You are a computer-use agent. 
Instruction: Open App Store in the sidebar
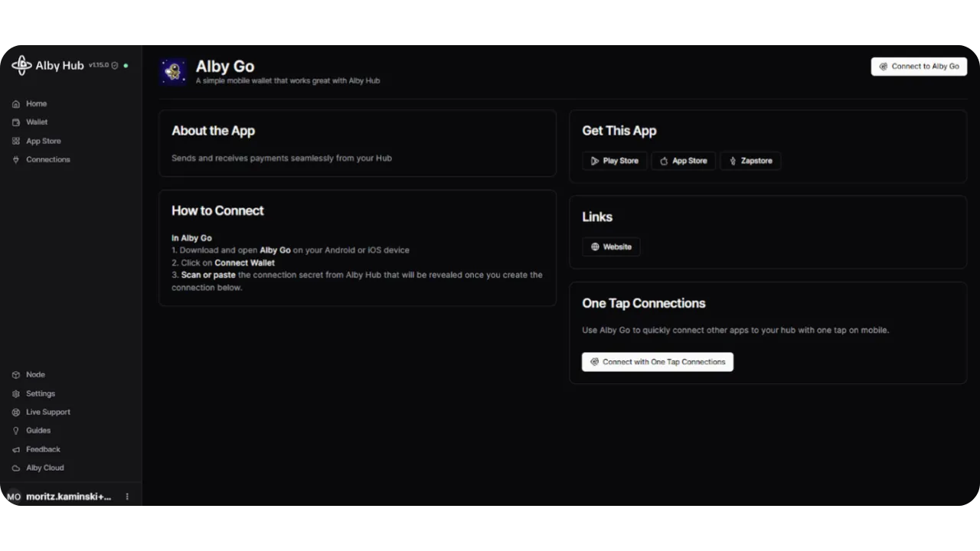pos(43,142)
